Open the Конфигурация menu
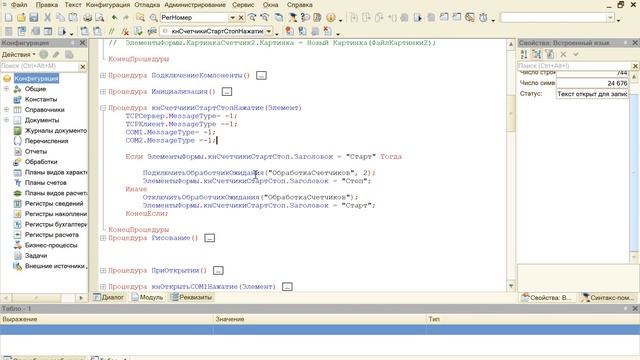640x360 pixels. [x=108, y=5]
